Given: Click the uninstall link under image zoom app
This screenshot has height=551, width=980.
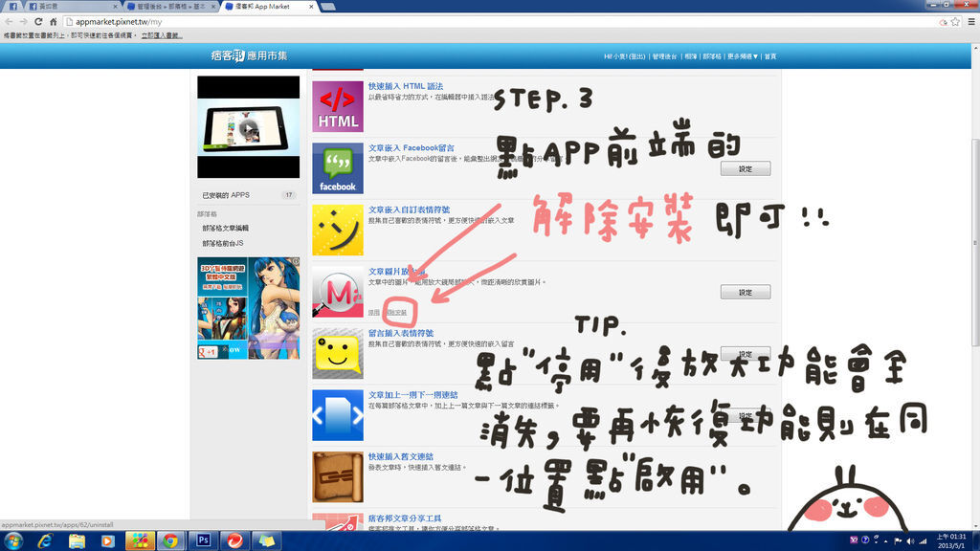Looking at the screenshot, I should tap(397, 313).
